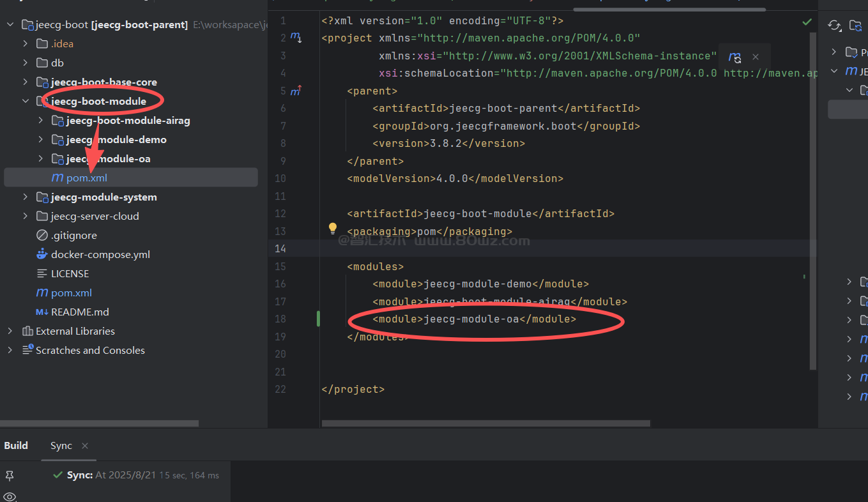
Task: Click the jeecg-boot-parent artifactId text
Action: coord(503,108)
